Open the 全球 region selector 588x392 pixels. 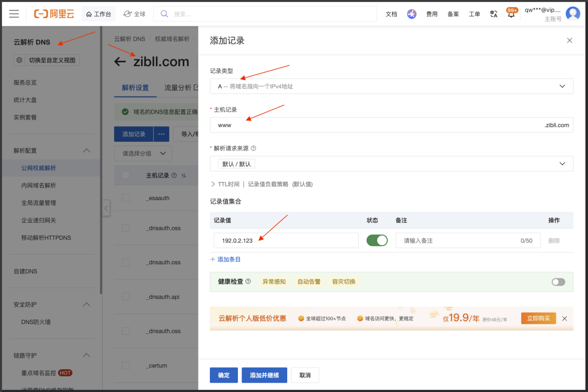[x=134, y=14]
